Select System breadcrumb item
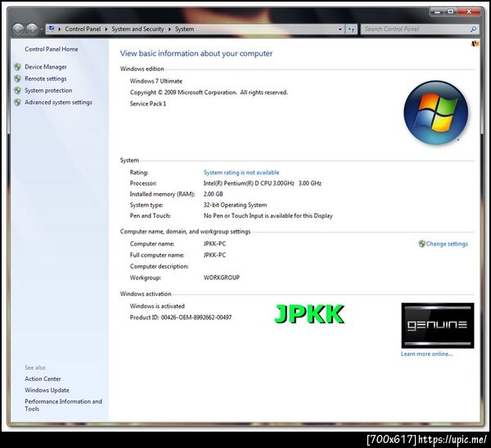 point(184,29)
